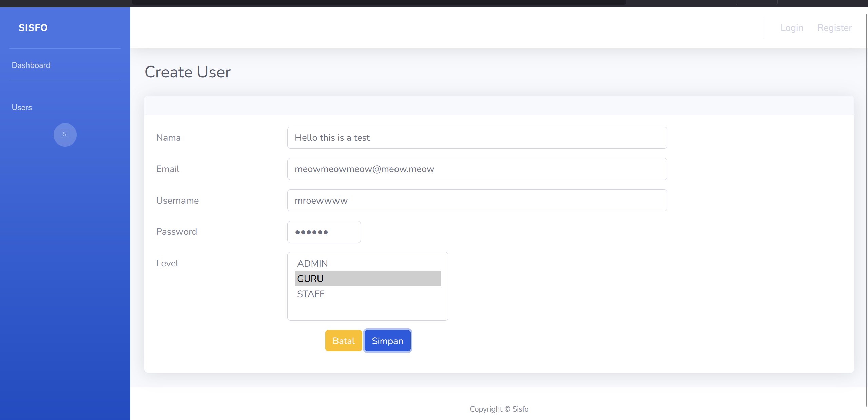Click the circular sidebar toggle icon
Screen dimensions: 868x420
65,135
